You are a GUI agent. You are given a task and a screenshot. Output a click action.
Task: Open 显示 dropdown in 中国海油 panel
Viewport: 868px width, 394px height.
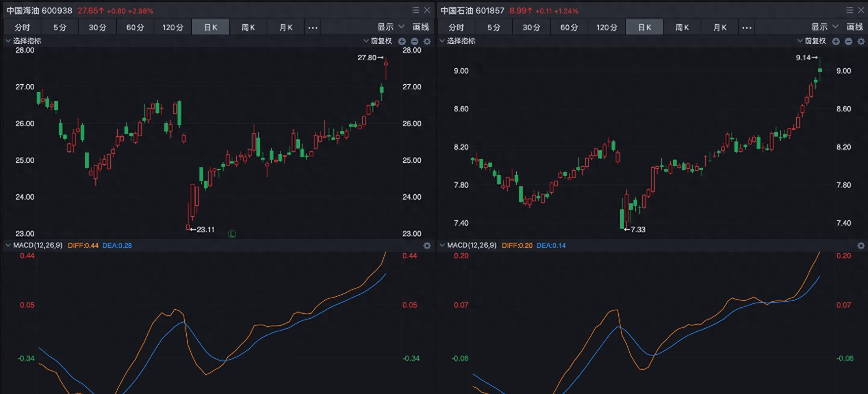point(391,27)
